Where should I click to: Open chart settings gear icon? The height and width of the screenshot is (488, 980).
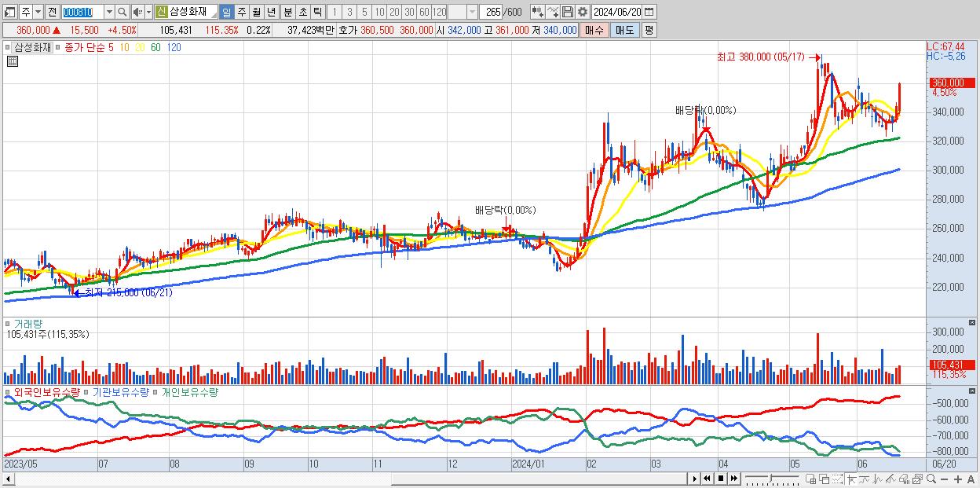coord(583,12)
